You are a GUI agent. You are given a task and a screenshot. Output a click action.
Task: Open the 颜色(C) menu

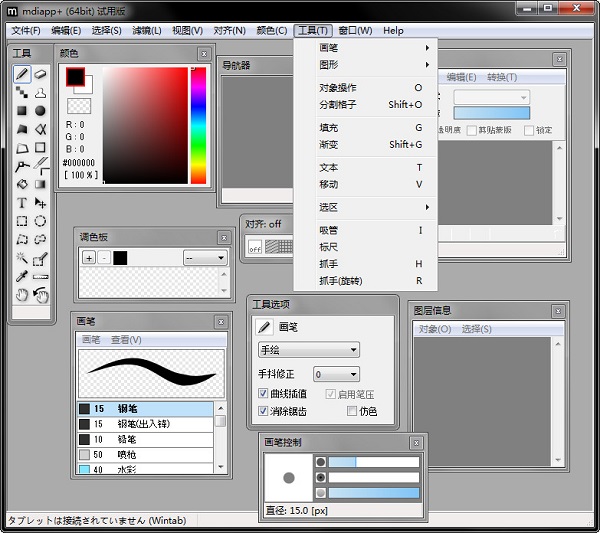272,31
